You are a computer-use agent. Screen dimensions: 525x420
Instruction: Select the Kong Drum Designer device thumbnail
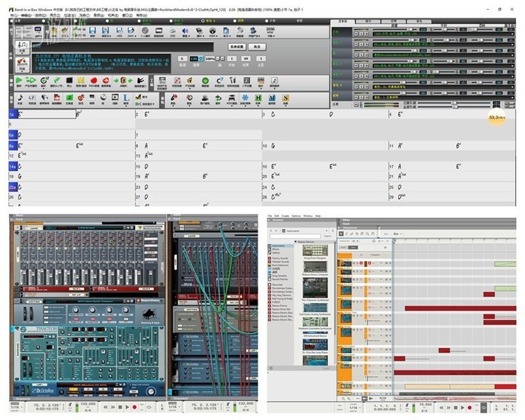[314, 251]
